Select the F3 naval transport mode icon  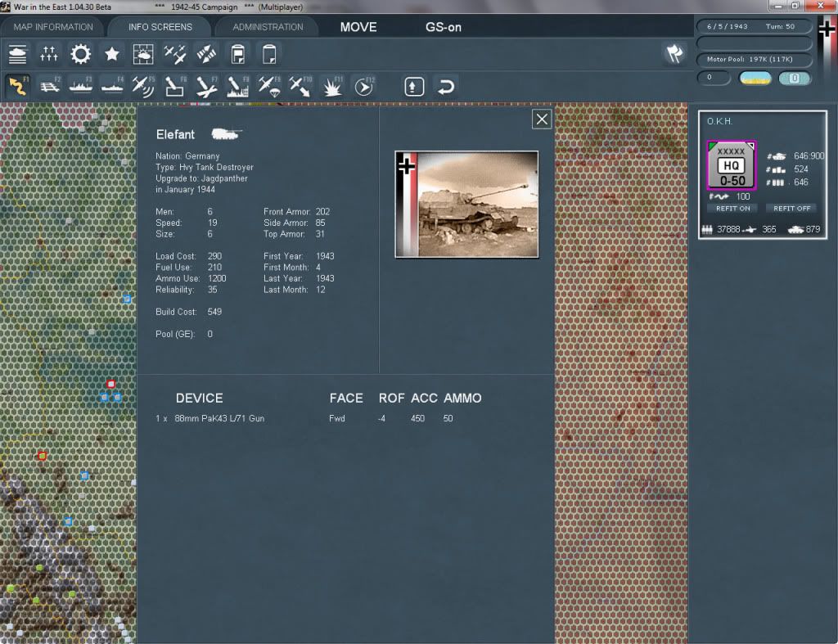click(x=81, y=86)
